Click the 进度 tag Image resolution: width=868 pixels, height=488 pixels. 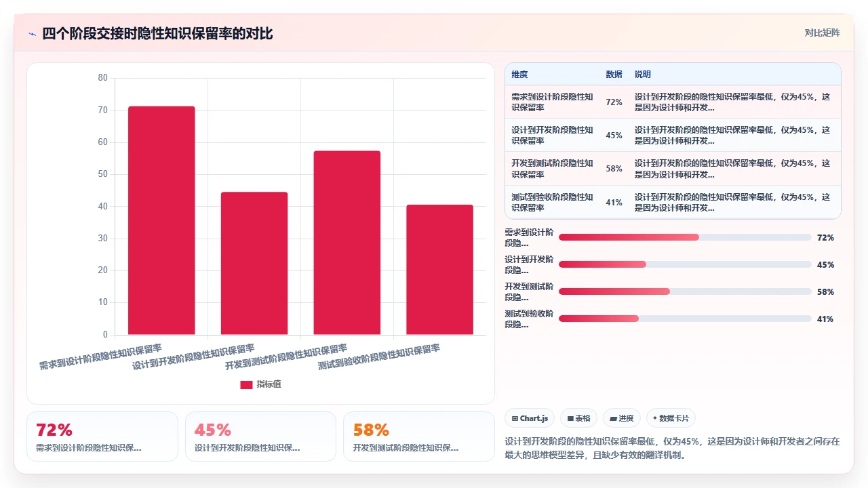(622, 418)
